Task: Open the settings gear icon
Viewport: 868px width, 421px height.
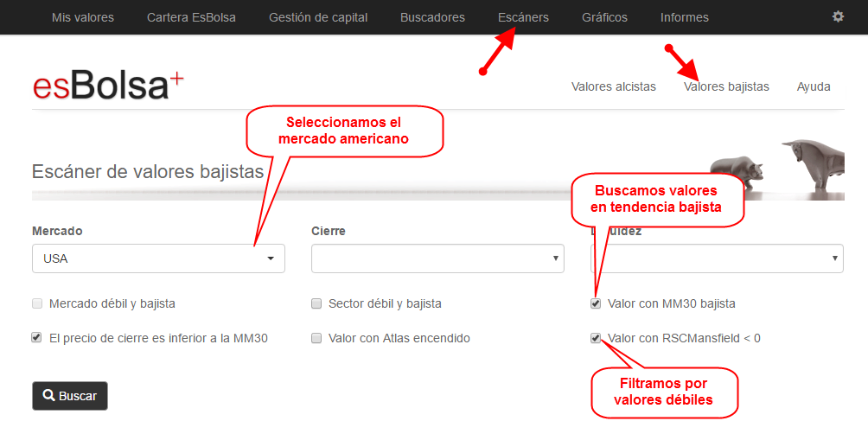Action: coord(838,17)
